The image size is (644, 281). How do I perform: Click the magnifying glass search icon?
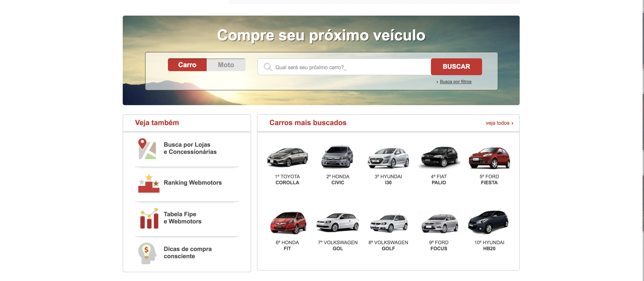pos(267,67)
